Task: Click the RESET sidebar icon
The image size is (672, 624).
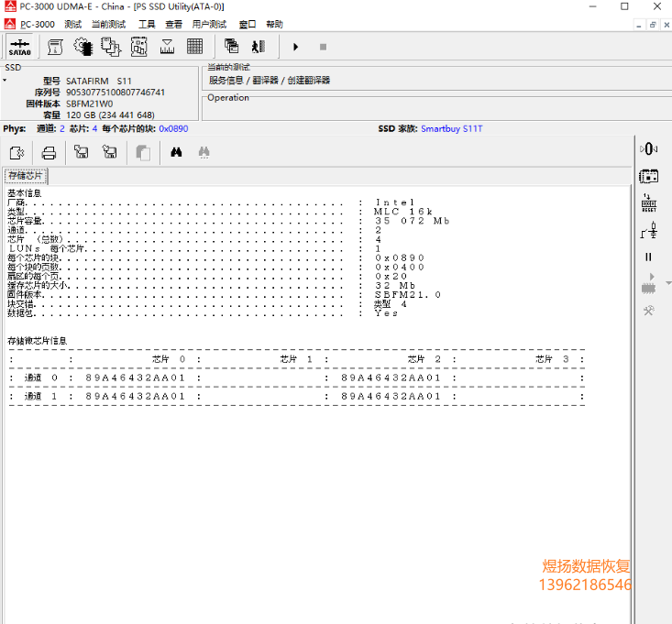Action: click(649, 203)
